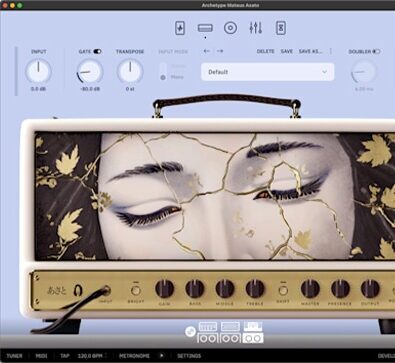This screenshot has height=363, width=395.
Task: Click Save As... preset button
Action: (x=311, y=51)
